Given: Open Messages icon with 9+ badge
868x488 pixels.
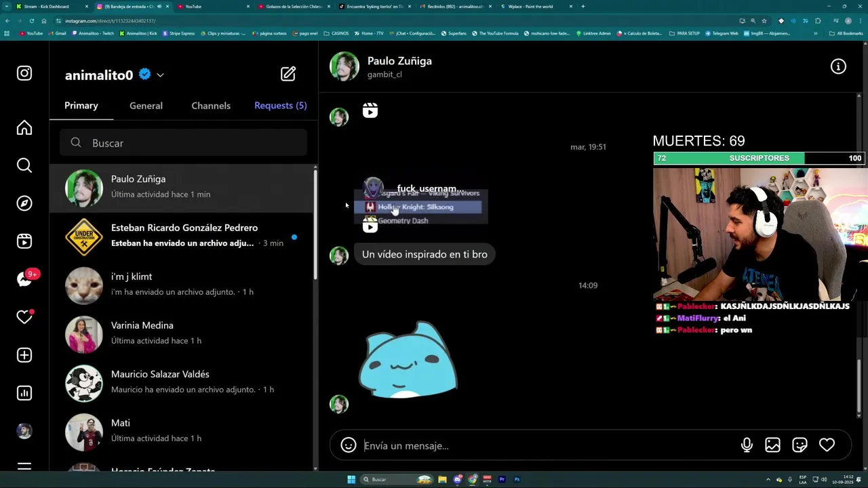Looking at the screenshot, I should [x=26, y=279].
